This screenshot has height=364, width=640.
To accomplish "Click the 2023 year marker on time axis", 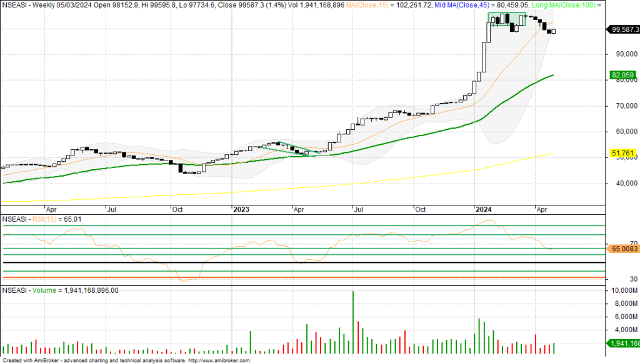I will [x=241, y=210].
